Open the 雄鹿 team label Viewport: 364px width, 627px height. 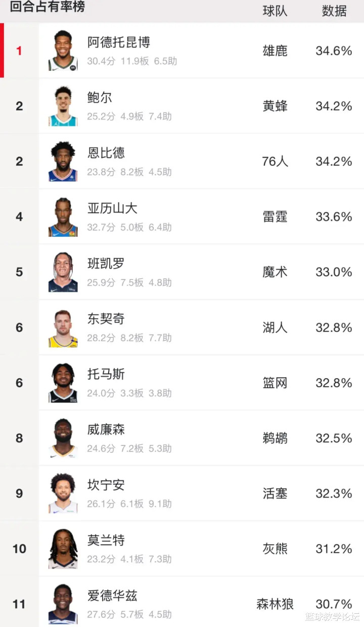275,51
